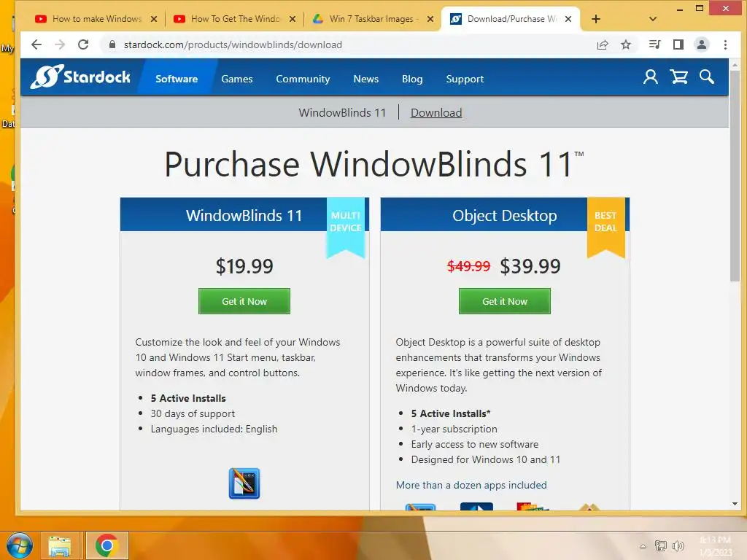Click the 'Object Desktop' card header
The image size is (747, 560).
point(505,215)
